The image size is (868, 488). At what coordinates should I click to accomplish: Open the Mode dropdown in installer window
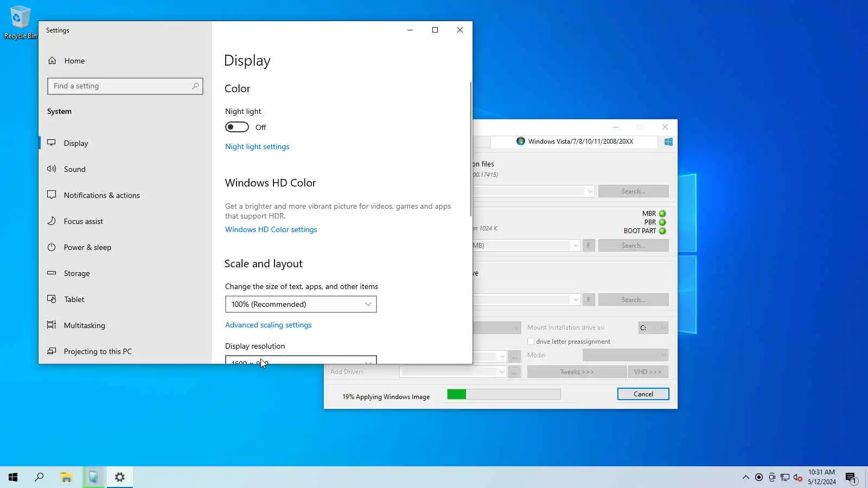(x=625, y=355)
